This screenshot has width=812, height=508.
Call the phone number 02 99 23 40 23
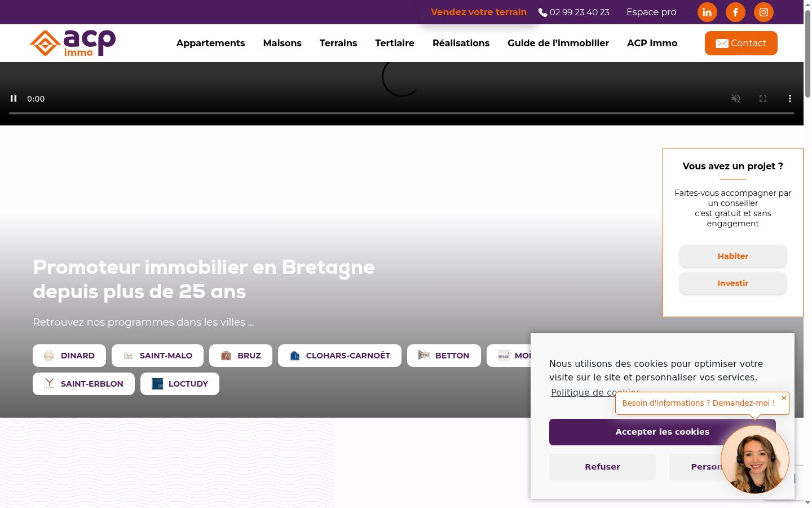tap(574, 12)
